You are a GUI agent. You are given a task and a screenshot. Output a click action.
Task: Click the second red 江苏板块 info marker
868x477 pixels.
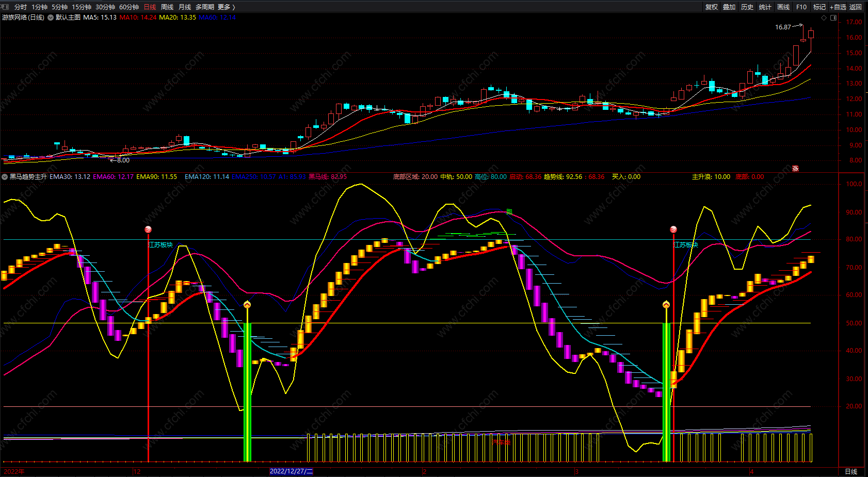(673, 229)
